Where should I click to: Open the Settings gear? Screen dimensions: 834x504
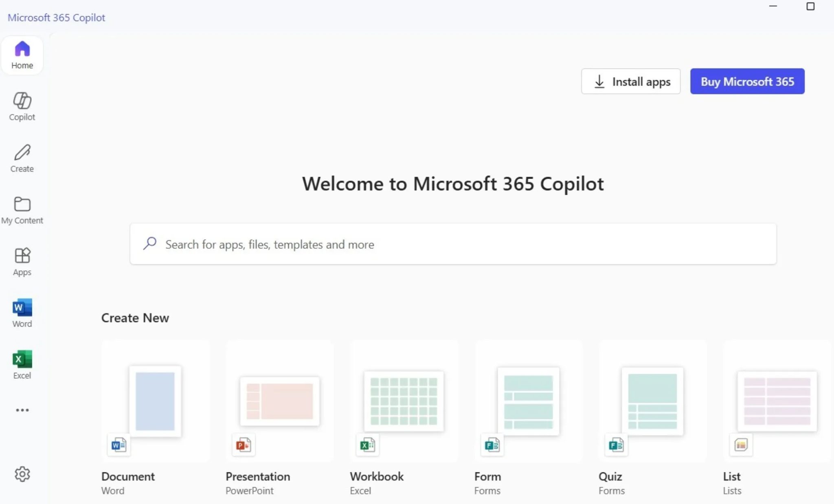(x=22, y=474)
